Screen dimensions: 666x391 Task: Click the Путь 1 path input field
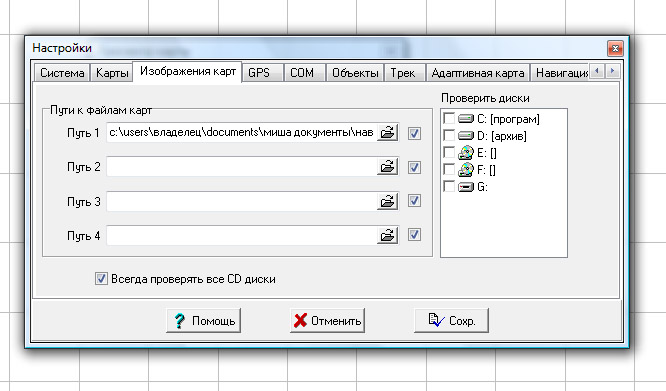click(x=241, y=132)
